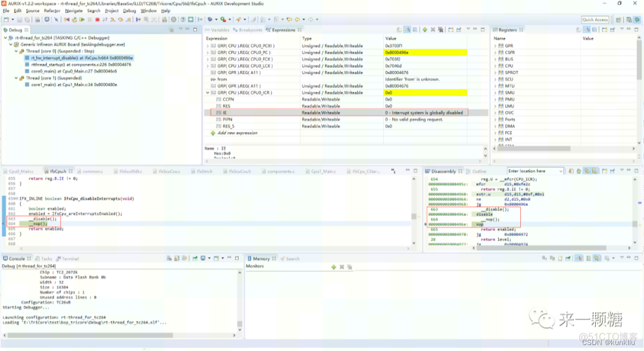This screenshot has width=644, height=351.
Task: Switch to the Terminal tab
Action: pos(67,259)
